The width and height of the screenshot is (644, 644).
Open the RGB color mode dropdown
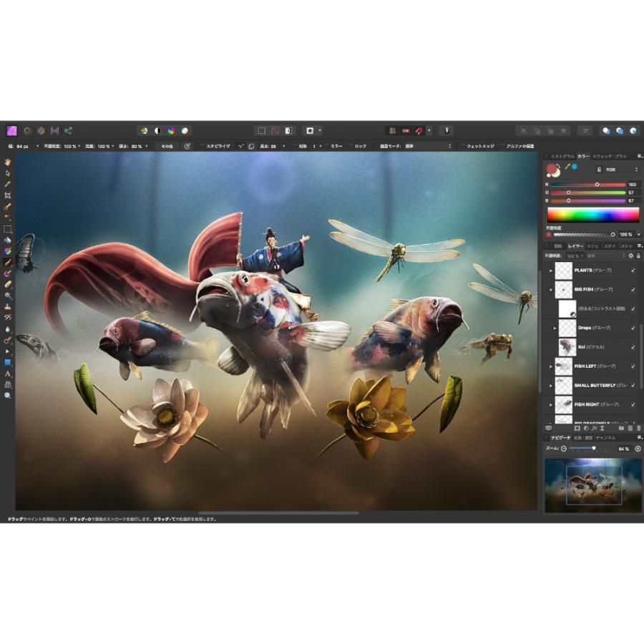[x=612, y=169]
